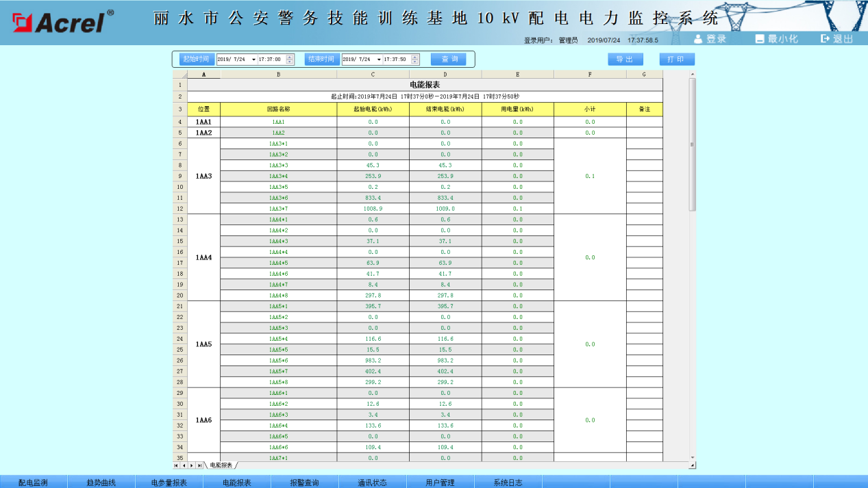This screenshot has width=868, height=488.
Task: Open the 趋势曲线 menu tab
Action: tap(101, 483)
